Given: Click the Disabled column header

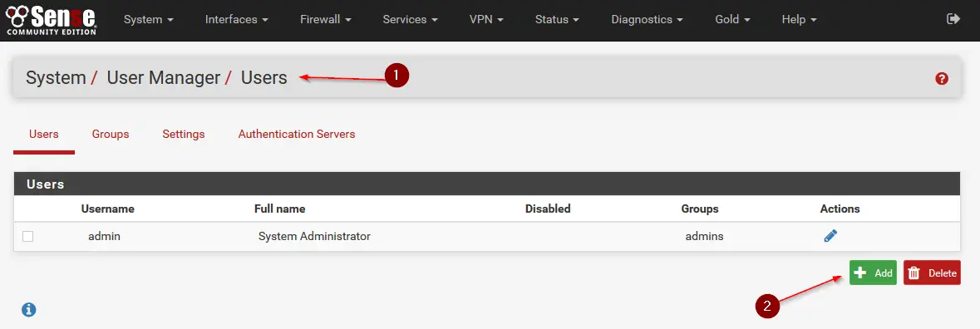Looking at the screenshot, I should [548, 209].
